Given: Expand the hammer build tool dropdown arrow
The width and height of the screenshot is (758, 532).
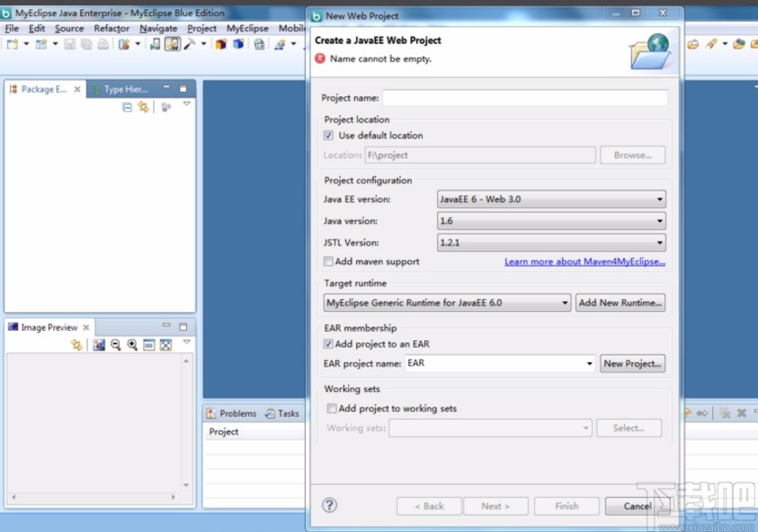Looking at the screenshot, I should [x=203, y=44].
